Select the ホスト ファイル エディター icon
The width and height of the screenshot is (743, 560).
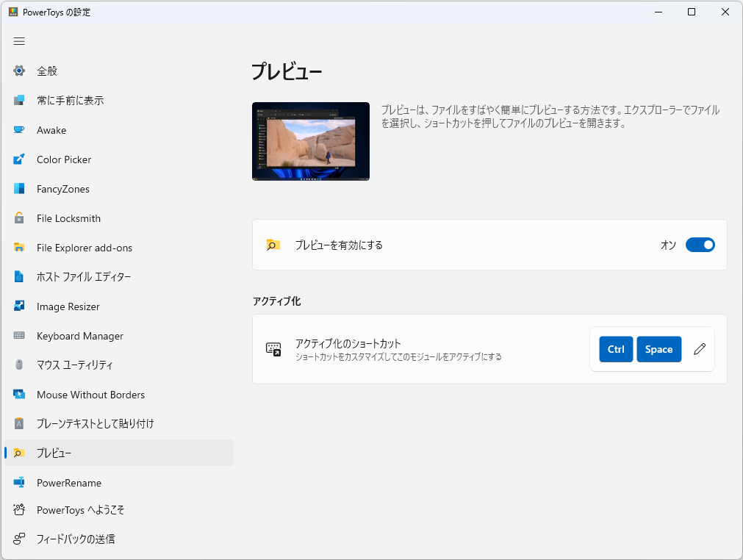[18, 277]
